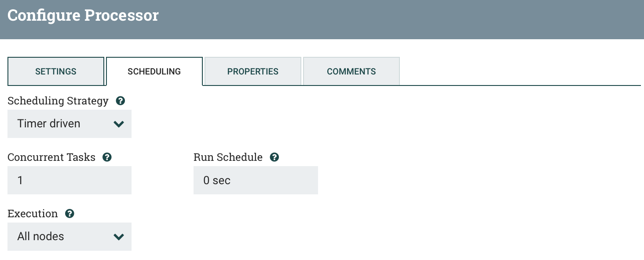The width and height of the screenshot is (644, 260).
Task: Click the Run Schedule help icon
Action: click(274, 157)
